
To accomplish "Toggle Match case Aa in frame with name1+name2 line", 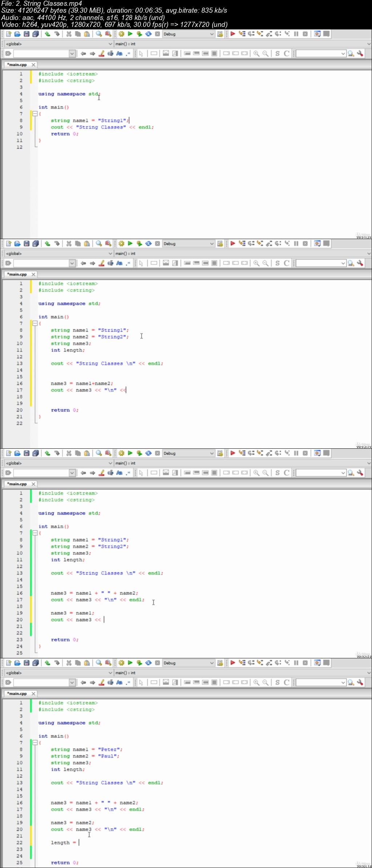I will 120,263.
